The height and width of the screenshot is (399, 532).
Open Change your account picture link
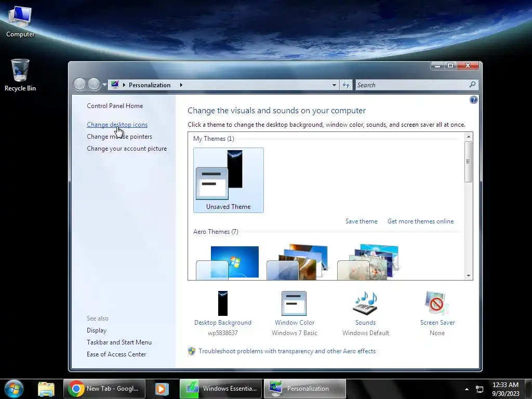pyautogui.click(x=127, y=148)
